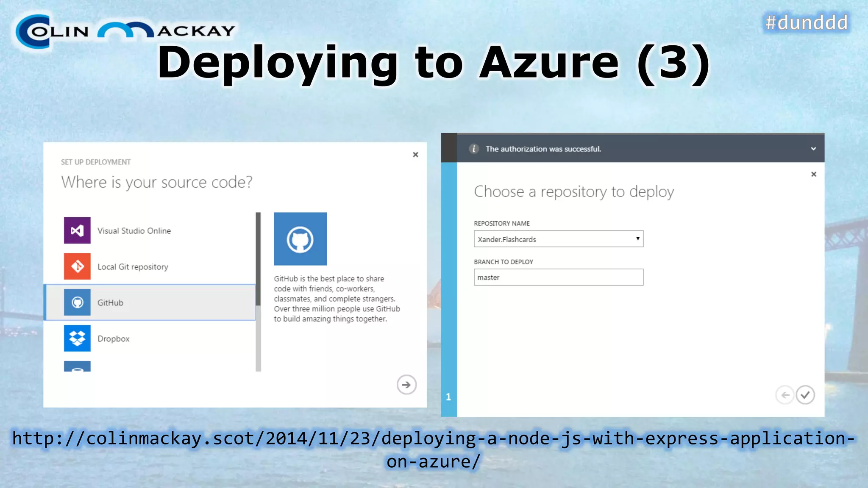Image resolution: width=868 pixels, height=488 pixels.
Task: Click the next arrow in deployment dialog
Action: pyautogui.click(x=406, y=385)
